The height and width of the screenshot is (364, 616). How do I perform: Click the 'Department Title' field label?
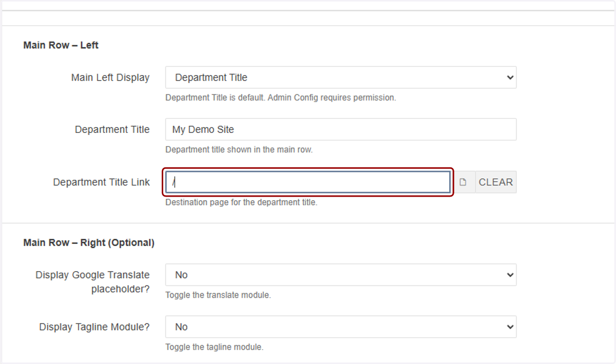112,129
